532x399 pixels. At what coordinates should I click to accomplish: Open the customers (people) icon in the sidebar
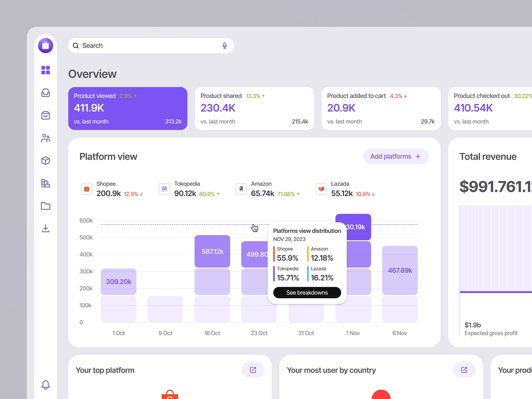[45, 138]
